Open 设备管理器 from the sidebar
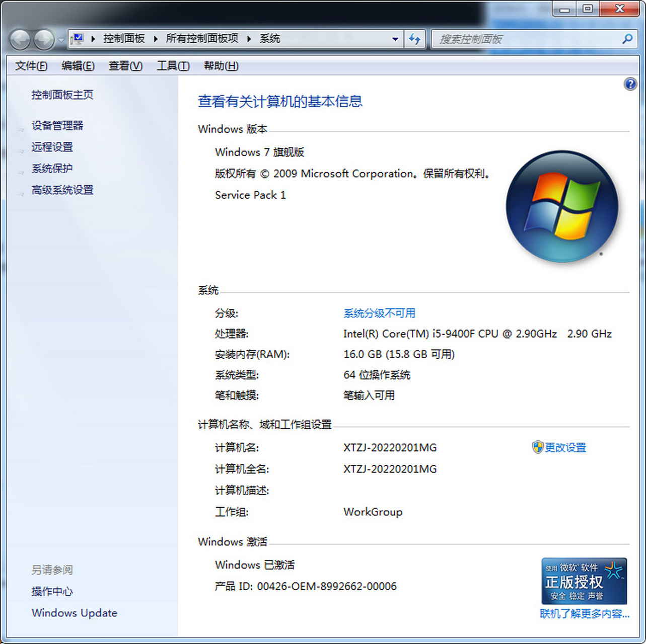646x644 pixels. point(57,126)
